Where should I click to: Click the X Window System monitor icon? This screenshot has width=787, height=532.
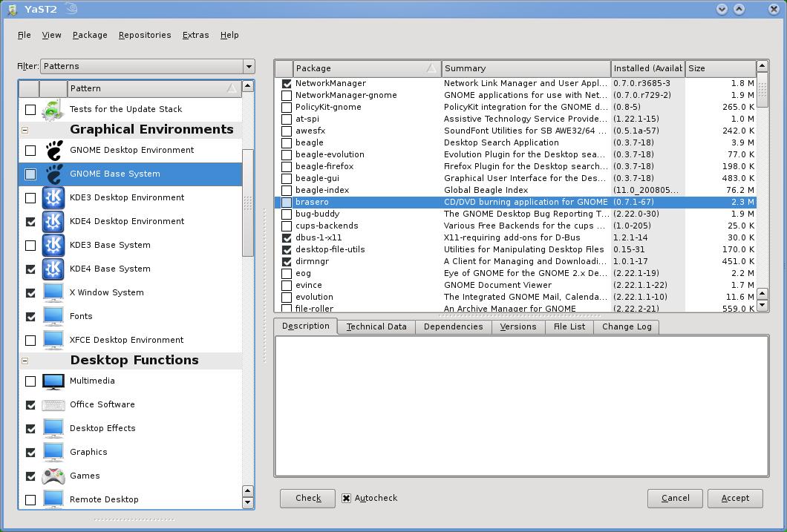tap(53, 292)
